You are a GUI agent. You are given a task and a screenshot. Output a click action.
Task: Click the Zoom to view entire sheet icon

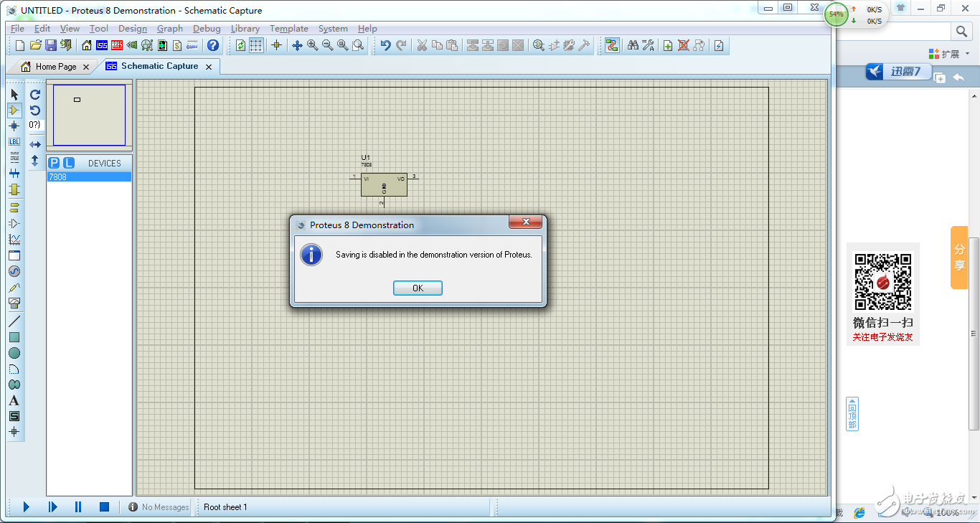point(342,45)
